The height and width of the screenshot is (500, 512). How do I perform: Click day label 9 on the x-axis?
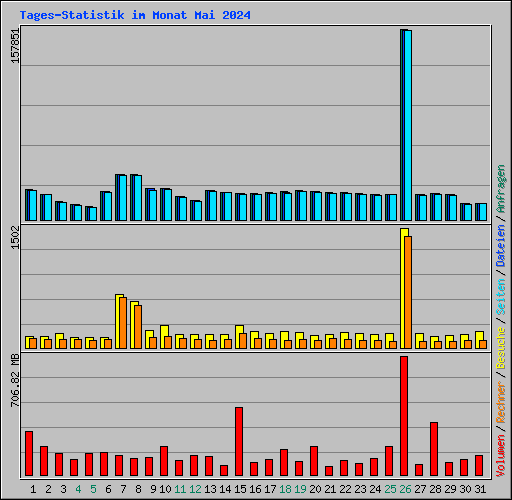[x=153, y=489]
